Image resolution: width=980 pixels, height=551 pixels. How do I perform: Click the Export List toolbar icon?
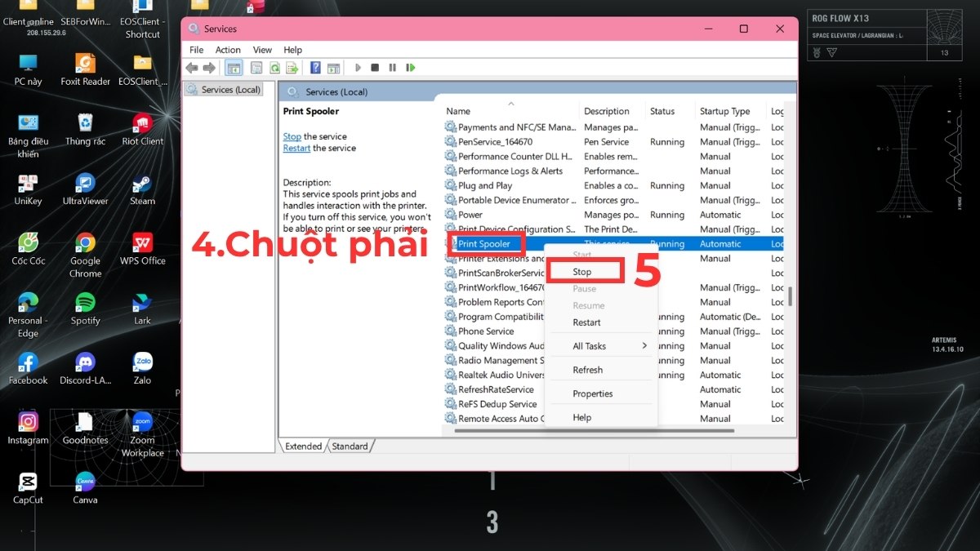[x=292, y=68]
